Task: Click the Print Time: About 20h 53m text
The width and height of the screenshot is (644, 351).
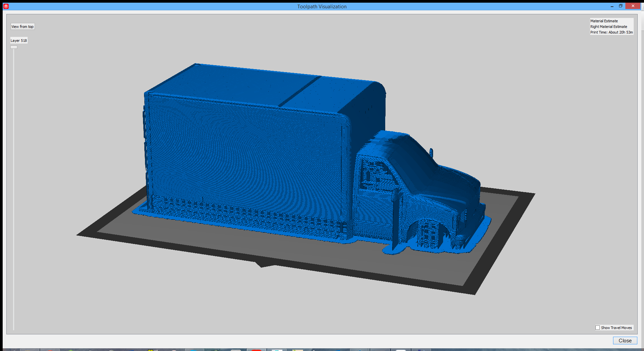Action: point(611,32)
